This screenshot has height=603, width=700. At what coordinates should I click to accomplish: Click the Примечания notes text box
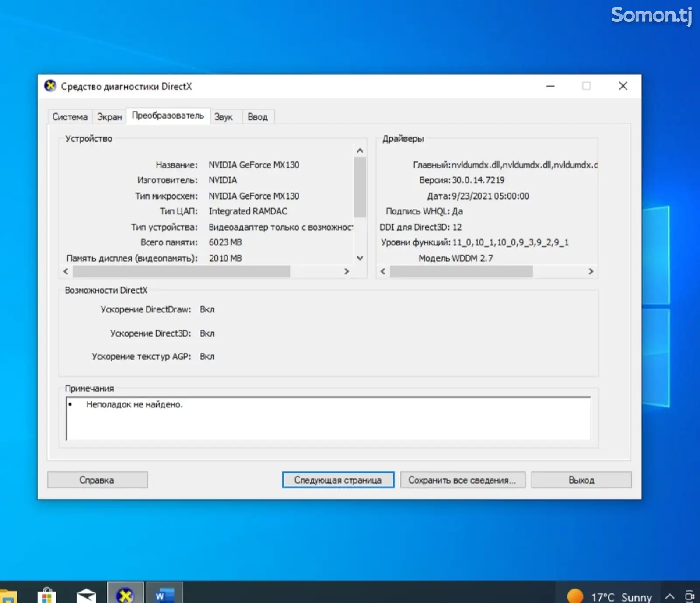(x=328, y=418)
